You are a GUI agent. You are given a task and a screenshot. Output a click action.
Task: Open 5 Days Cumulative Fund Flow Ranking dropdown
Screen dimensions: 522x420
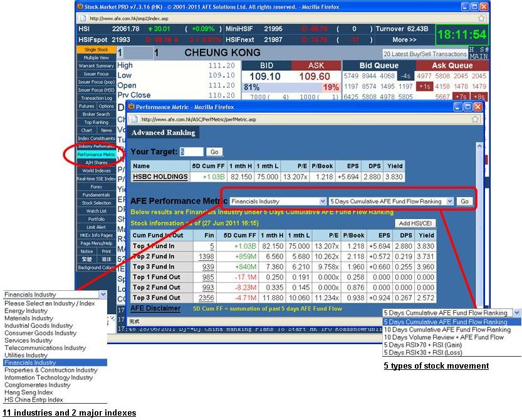(391, 201)
